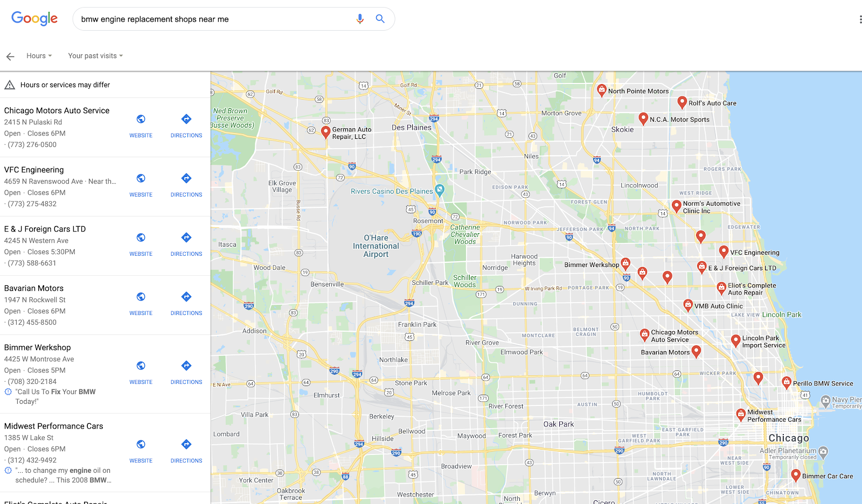Expand the Hours filter dropdown
Viewport: 862px width, 504px height.
pos(39,56)
